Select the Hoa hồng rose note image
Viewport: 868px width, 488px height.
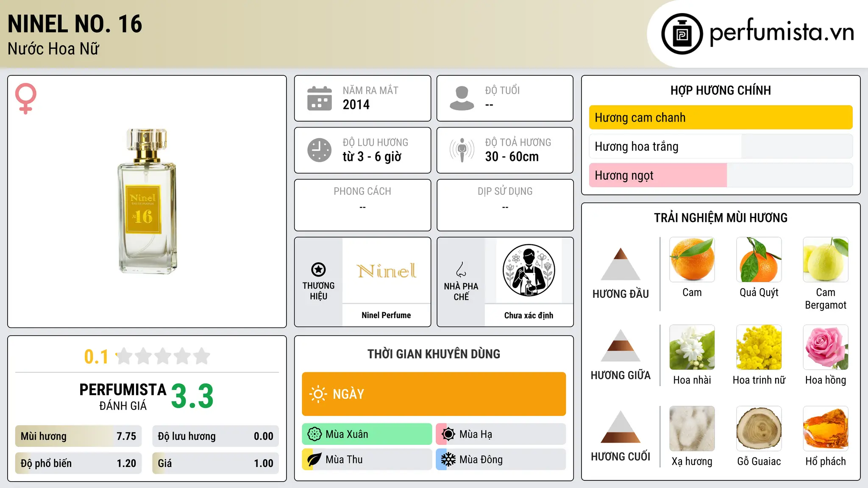click(826, 347)
